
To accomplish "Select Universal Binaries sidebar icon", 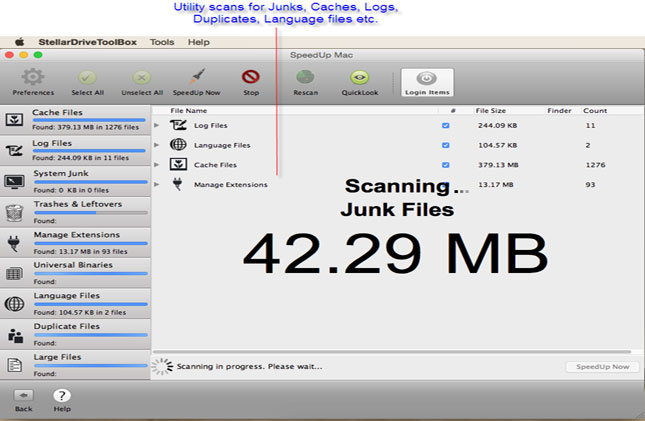I will (x=14, y=273).
